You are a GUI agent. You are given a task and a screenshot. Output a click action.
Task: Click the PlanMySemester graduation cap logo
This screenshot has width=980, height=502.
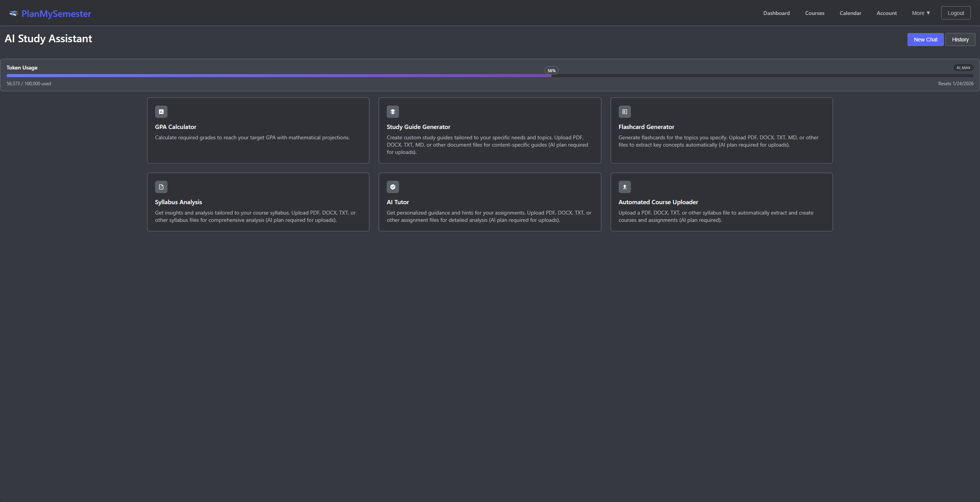point(13,13)
